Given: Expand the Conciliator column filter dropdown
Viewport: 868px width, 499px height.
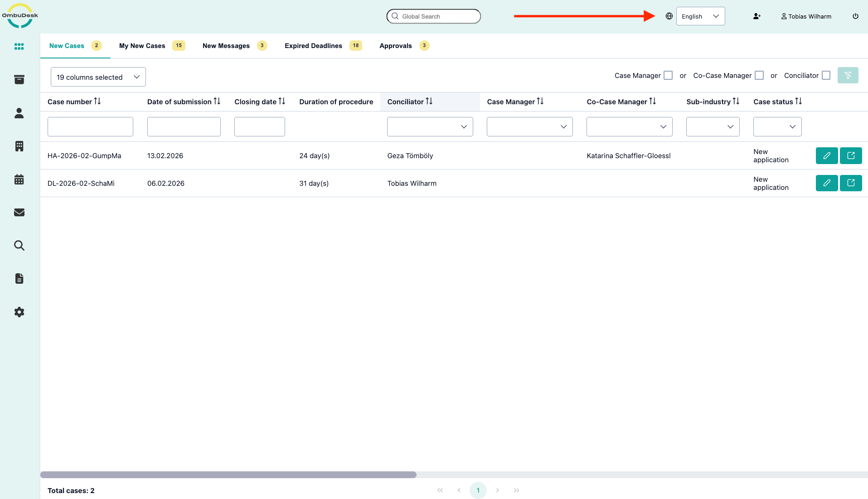Looking at the screenshot, I should (430, 127).
